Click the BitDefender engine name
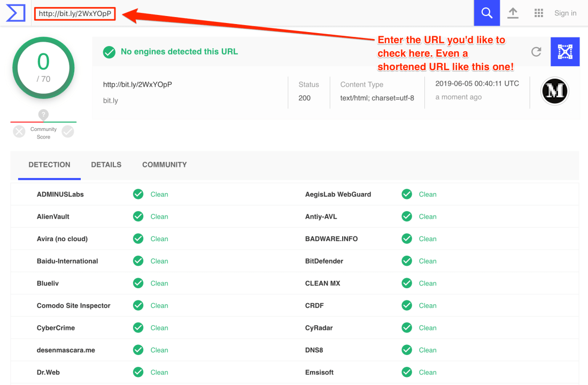 (x=324, y=261)
